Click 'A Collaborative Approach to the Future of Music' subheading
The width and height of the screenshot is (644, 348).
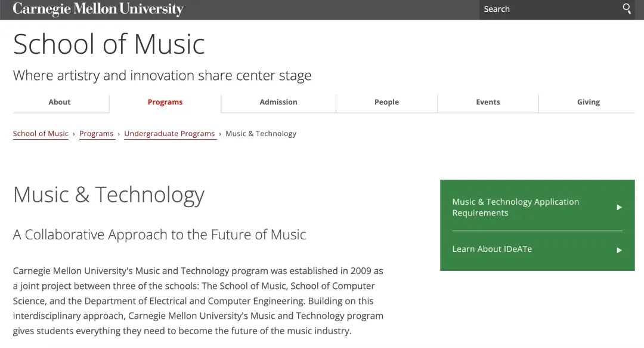(x=159, y=235)
